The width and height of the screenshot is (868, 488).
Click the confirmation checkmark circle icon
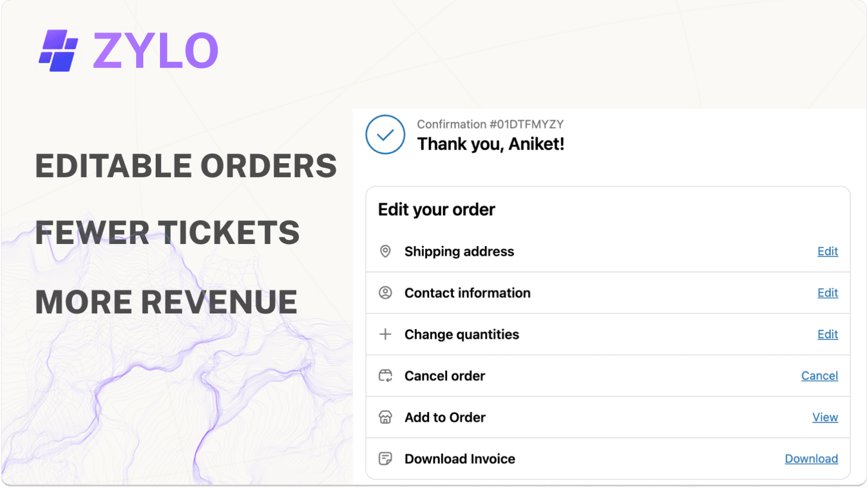point(385,134)
